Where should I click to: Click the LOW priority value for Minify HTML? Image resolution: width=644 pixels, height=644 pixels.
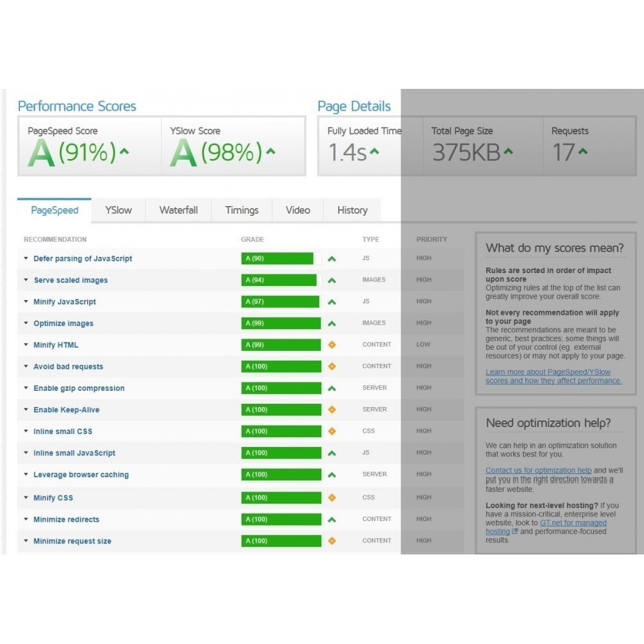(x=423, y=344)
